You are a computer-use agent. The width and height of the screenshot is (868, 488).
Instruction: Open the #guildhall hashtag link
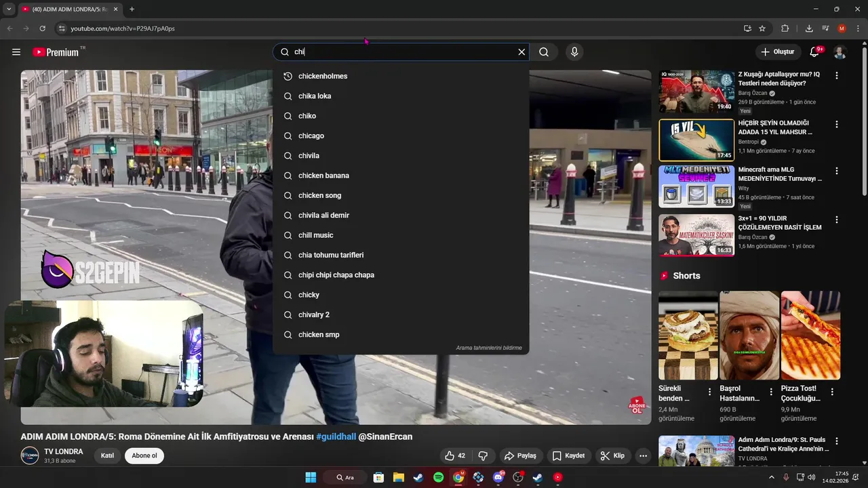tap(336, 436)
